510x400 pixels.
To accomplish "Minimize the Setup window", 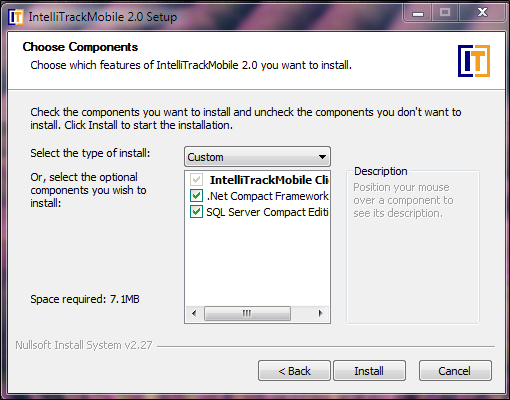I will (x=418, y=13).
